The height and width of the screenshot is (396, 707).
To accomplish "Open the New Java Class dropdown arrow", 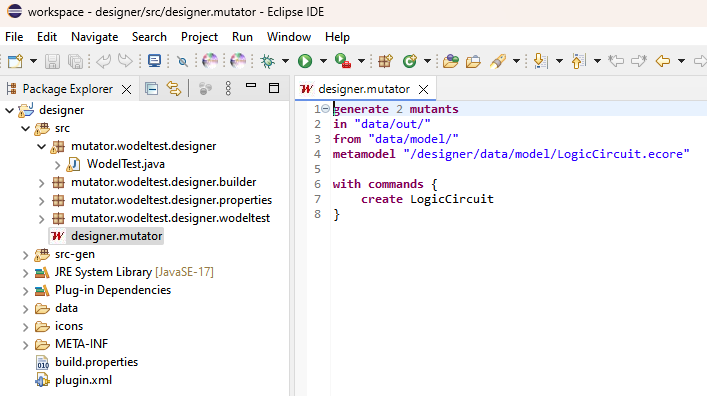I will click(x=427, y=61).
